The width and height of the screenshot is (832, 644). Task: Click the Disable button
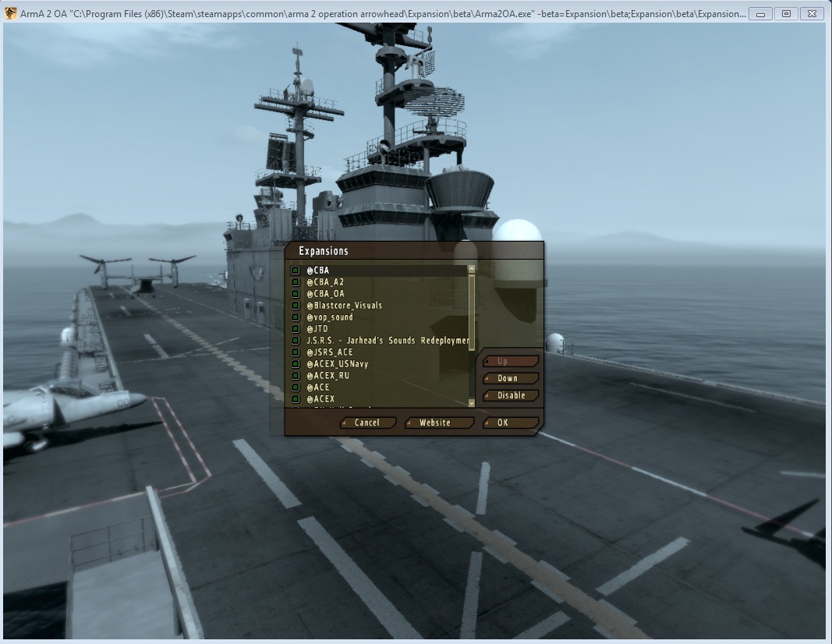point(511,395)
